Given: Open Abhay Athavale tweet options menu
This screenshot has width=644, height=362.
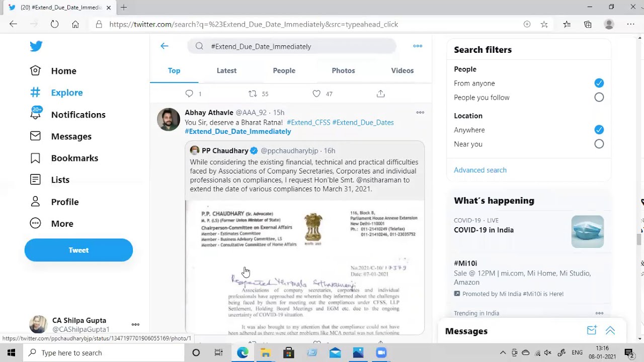Looking at the screenshot, I should click(420, 113).
